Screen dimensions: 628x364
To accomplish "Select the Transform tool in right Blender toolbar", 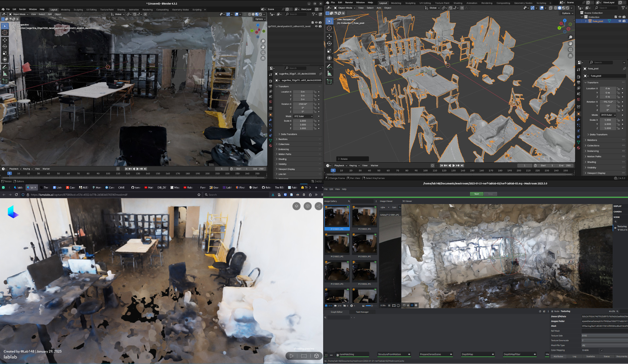I will click(329, 58).
